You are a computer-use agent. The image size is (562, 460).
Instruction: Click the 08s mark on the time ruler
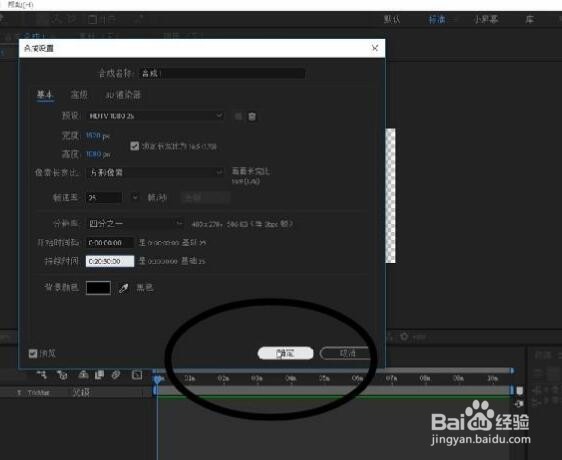coord(425,378)
